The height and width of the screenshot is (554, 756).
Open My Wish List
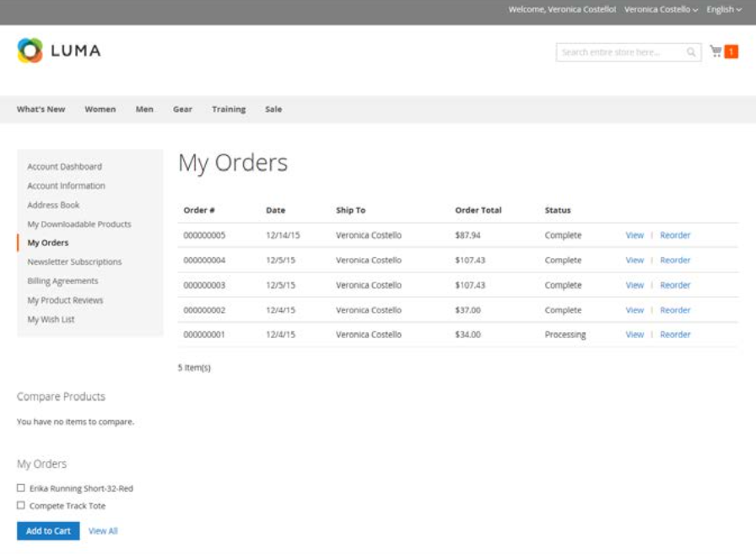point(51,320)
